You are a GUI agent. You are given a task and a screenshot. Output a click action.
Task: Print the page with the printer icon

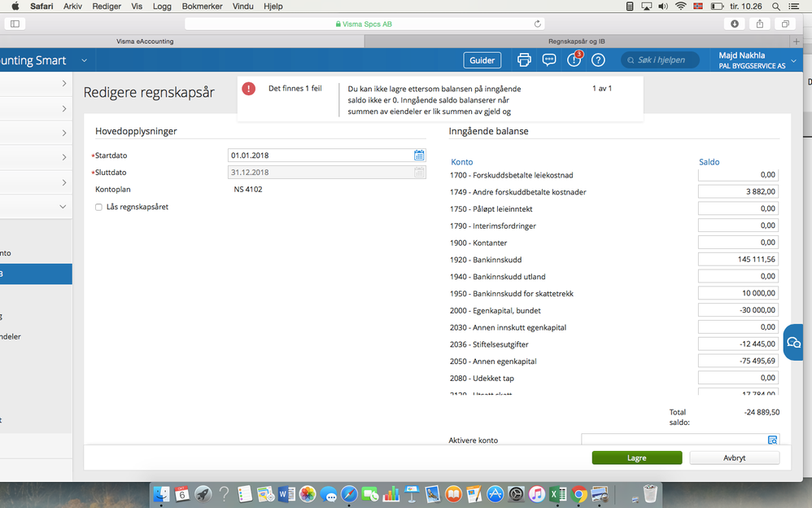pyautogui.click(x=524, y=60)
